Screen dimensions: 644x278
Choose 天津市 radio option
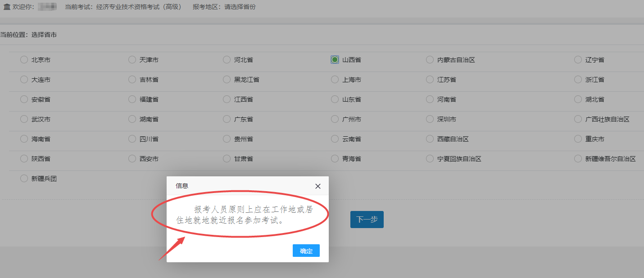tap(132, 60)
